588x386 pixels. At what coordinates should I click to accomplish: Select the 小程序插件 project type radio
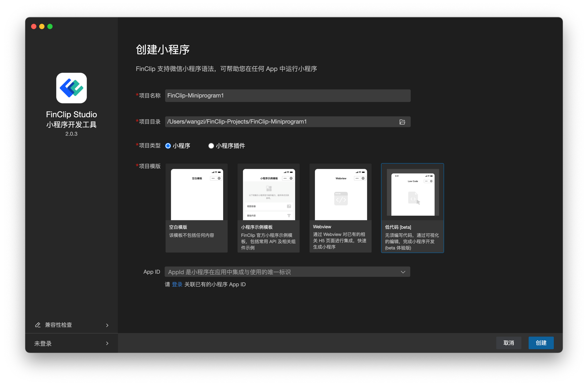point(211,146)
